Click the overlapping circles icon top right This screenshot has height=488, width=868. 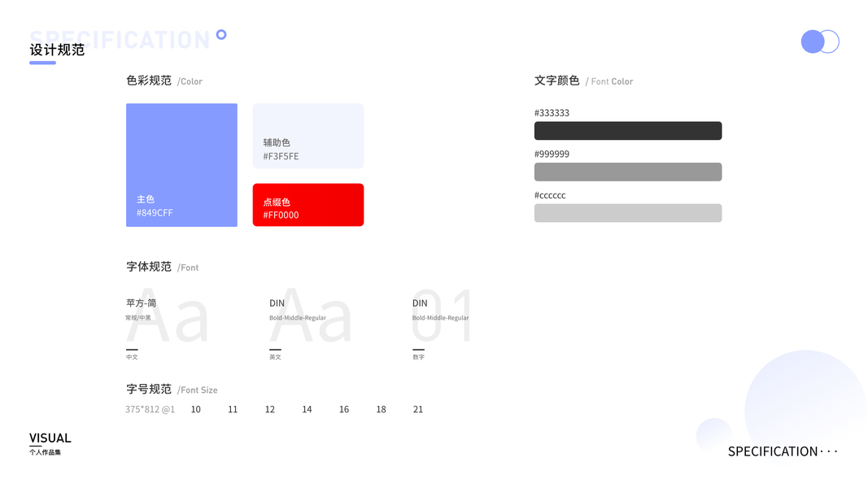click(x=819, y=41)
